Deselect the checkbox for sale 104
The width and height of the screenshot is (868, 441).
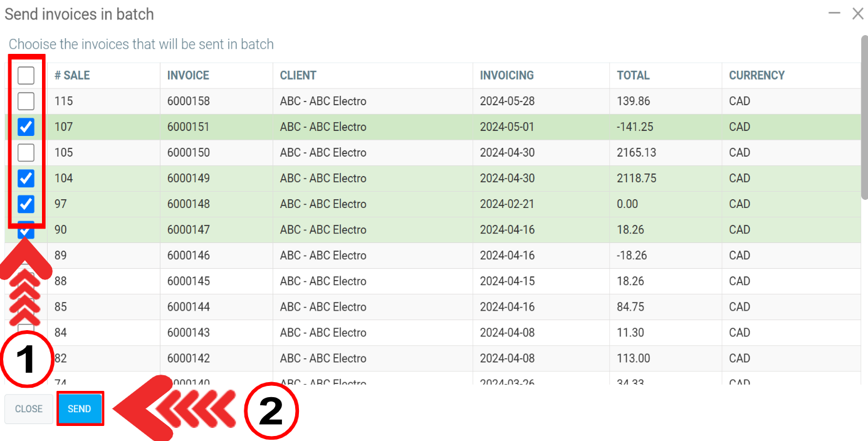tap(26, 179)
